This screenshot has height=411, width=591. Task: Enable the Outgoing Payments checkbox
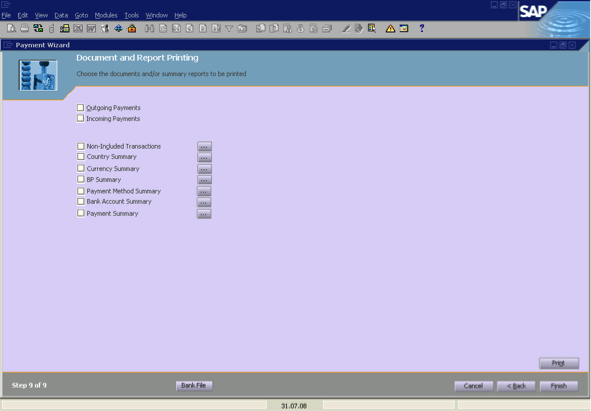pyautogui.click(x=80, y=107)
